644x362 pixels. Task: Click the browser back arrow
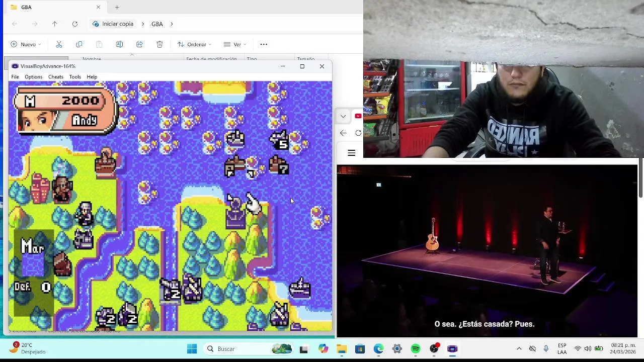coord(343,133)
